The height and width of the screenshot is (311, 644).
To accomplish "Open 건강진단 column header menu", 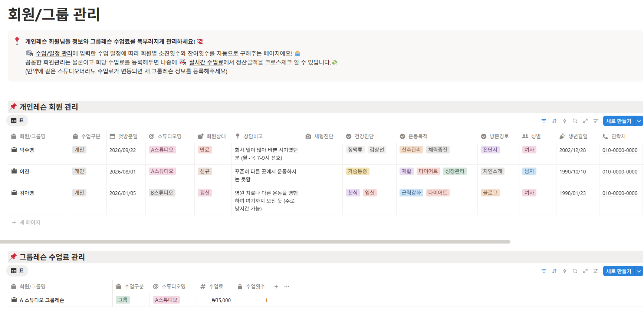I will 369,136.
